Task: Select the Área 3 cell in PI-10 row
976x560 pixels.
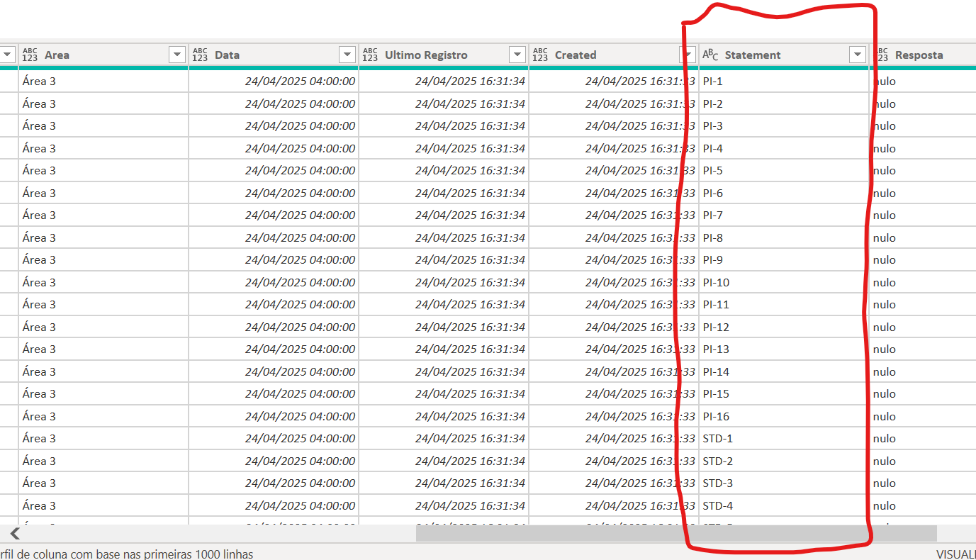Action: click(103, 282)
